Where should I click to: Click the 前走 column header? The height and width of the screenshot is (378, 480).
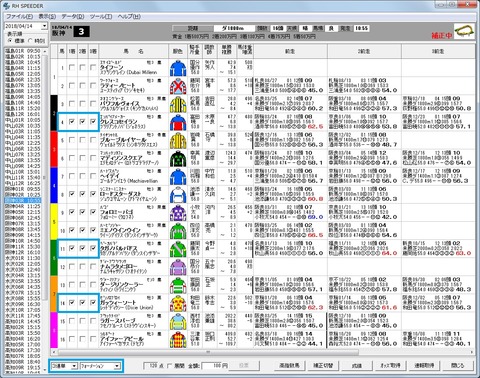(290, 51)
